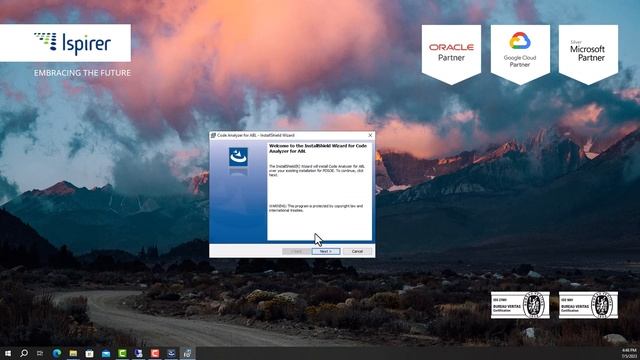Open the dark blue taskbar app icon next to the green one
The image size is (640, 360).
coord(138,353)
